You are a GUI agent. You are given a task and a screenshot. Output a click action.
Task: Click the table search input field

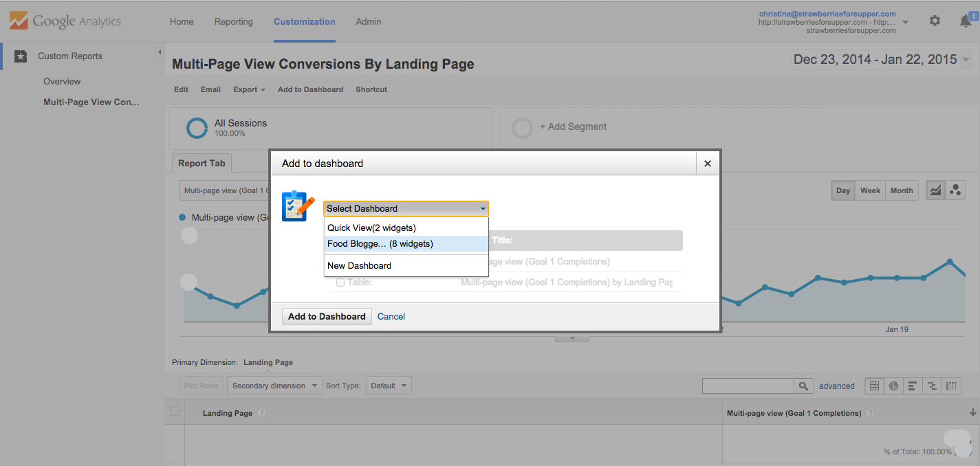[x=748, y=386]
